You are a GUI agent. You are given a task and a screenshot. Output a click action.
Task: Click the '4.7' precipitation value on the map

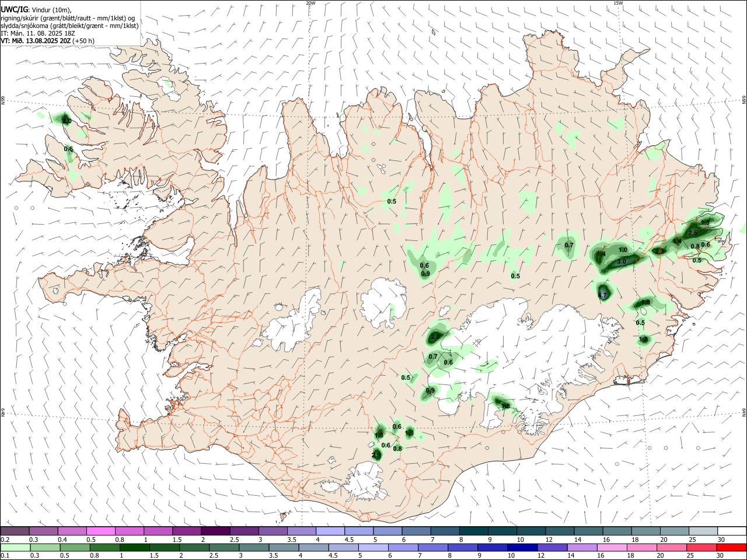pyautogui.click(x=603, y=296)
